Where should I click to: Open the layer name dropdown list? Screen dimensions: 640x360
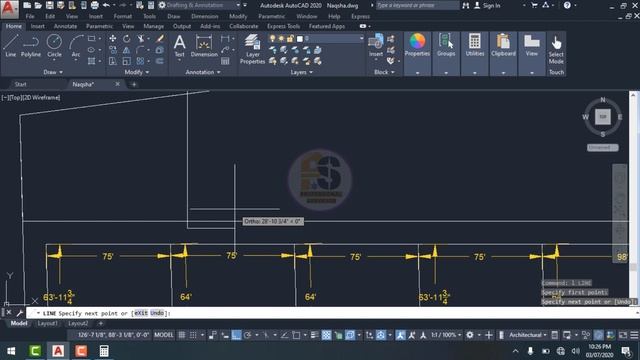click(x=361, y=38)
